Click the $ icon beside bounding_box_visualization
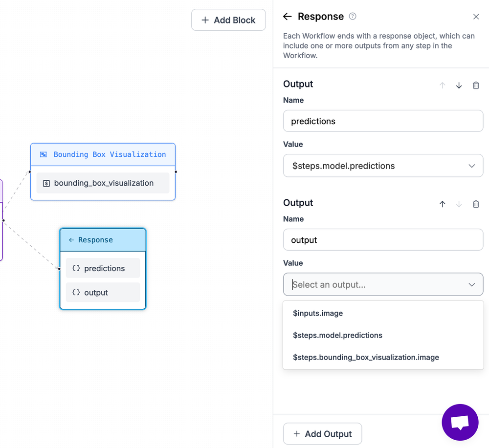 [46, 183]
